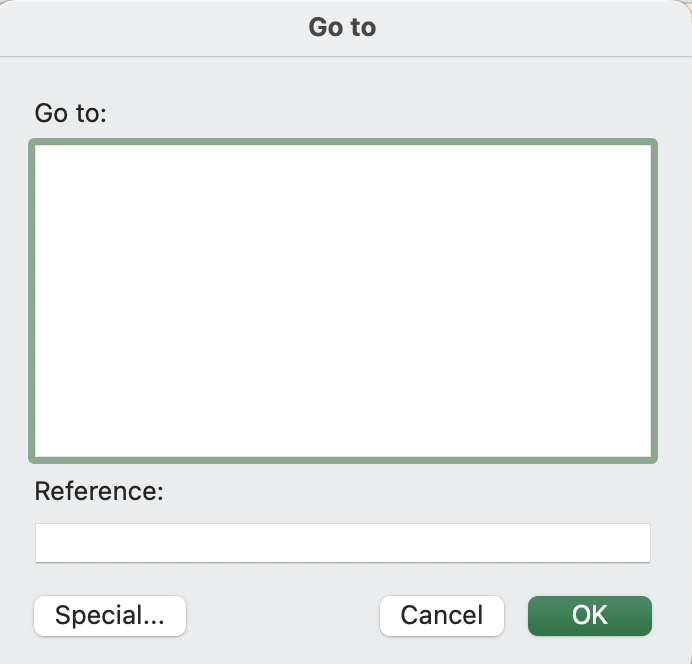
Task: Open the Special... options
Action: click(110, 615)
